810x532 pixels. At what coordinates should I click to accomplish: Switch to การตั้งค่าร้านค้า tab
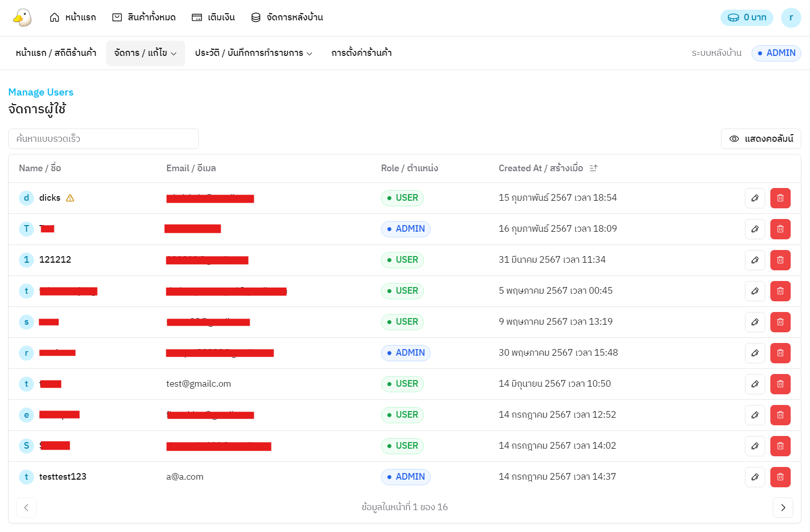pyautogui.click(x=361, y=53)
